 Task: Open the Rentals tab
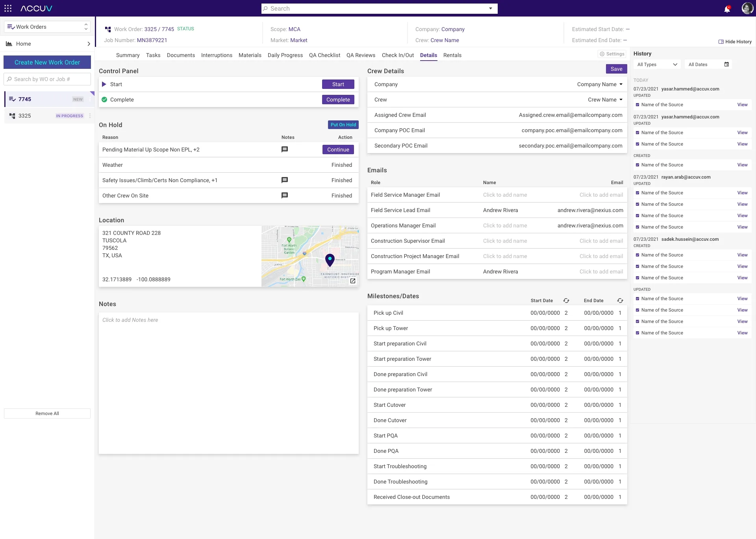pos(452,55)
